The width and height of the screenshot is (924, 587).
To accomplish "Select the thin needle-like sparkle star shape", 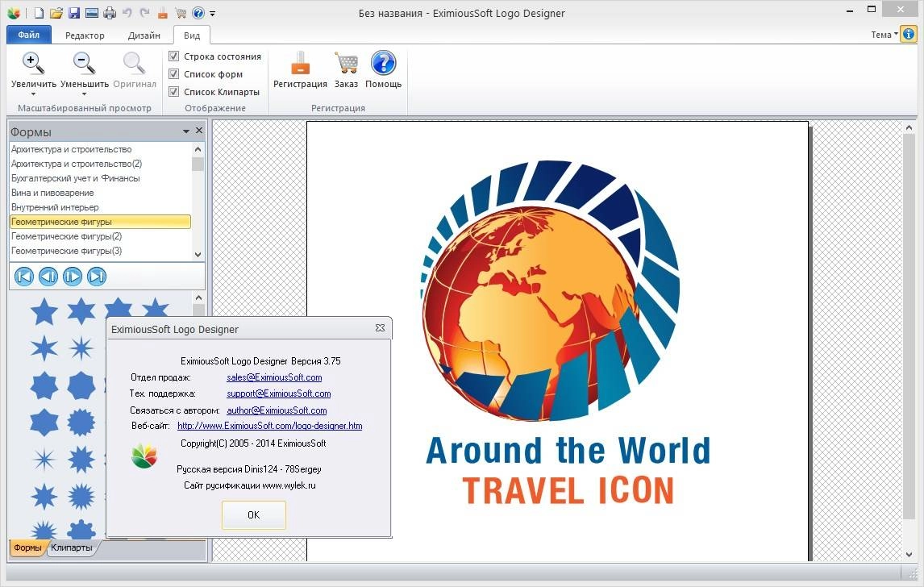I will point(44,459).
